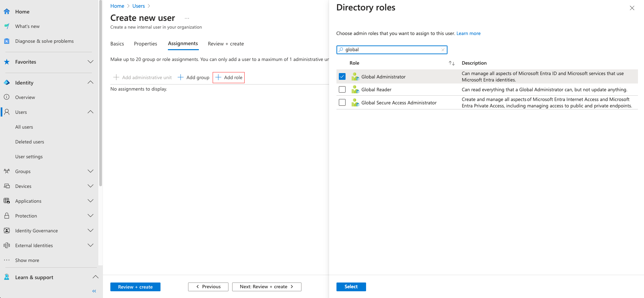This screenshot has width=644, height=298.
Task: Clear the role search box with X icon
Action: pyautogui.click(x=443, y=50)
